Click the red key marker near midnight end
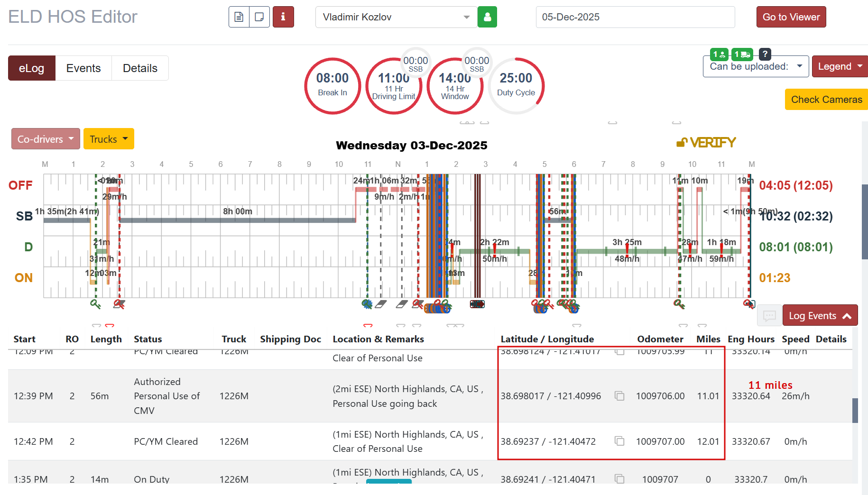Screen dimensions: 868x495 pos(748,304)
